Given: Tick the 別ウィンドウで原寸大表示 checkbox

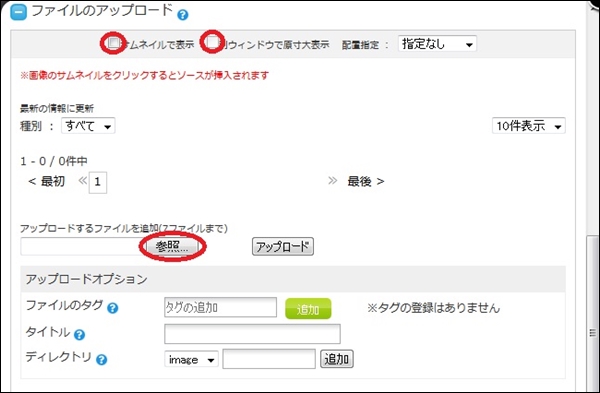Looking at the screenshot, I should coord(213,41).
